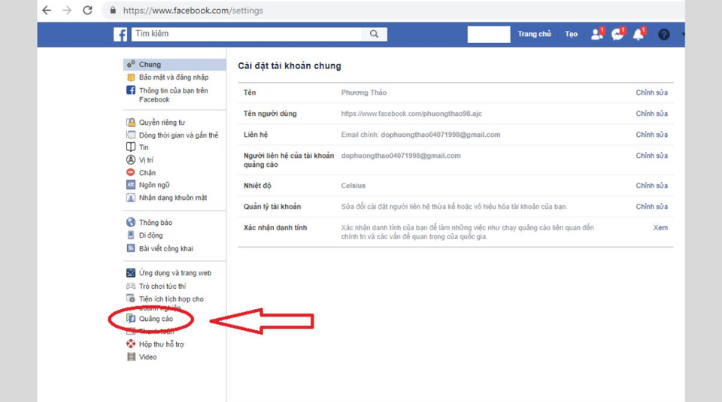
Task: Reload the page with refresh icon
Action: [87, 10]
